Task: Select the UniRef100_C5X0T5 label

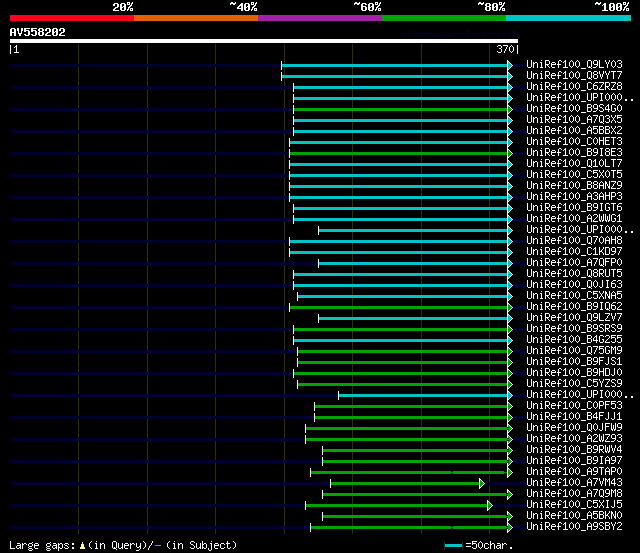Action: 574,175
